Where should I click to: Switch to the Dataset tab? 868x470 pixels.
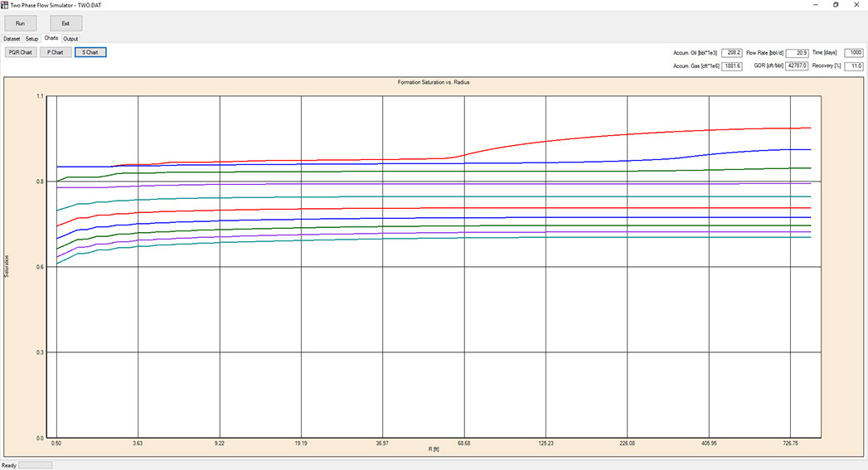12,38
